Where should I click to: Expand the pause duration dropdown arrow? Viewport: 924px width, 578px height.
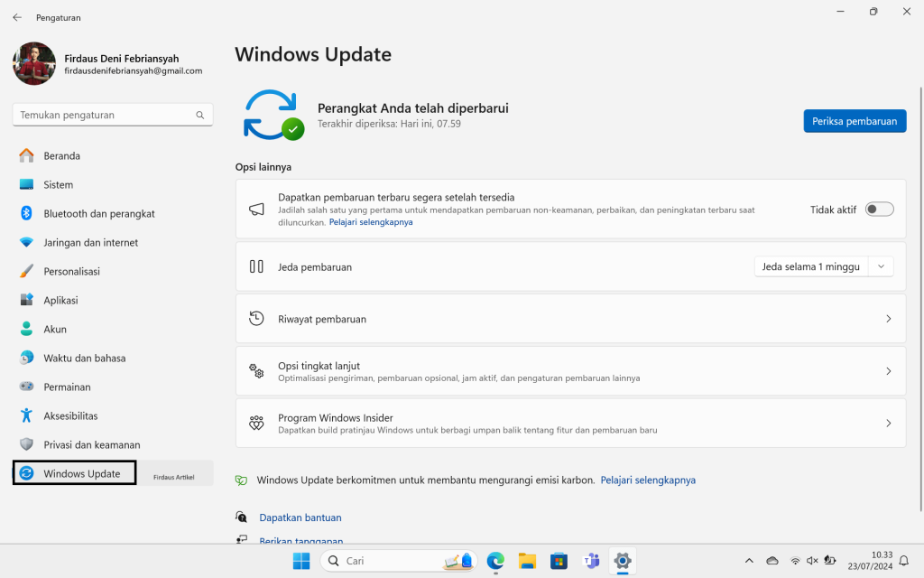coord(881,266)
